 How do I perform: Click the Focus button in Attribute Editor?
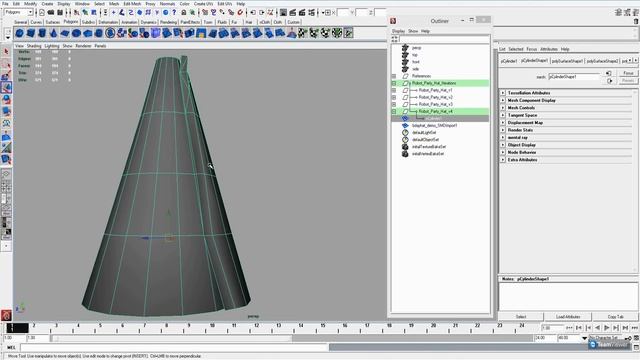[x=628, y=73]
